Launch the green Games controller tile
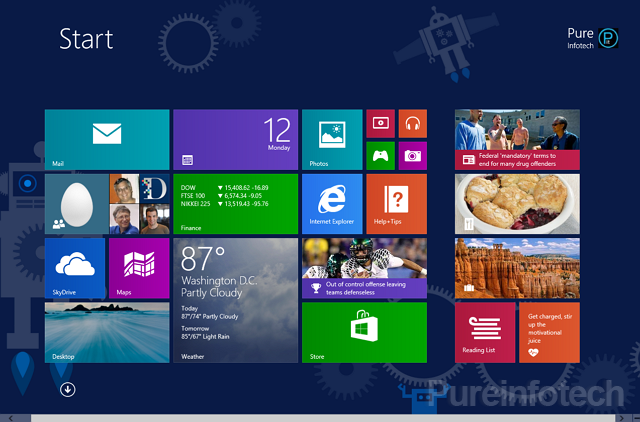Image resolution: width=640 pixels, height=422 pixels. click(x=381, y=155)
